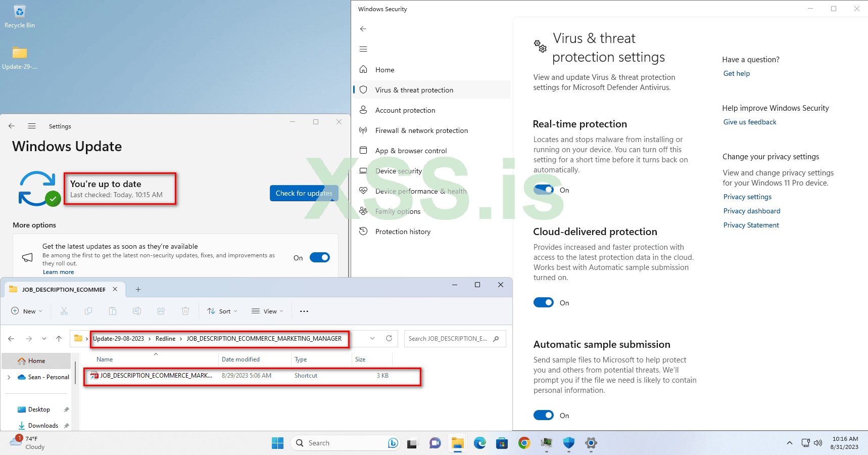Screen dimensions: 868x455
Task: Select Home in File Explorer navigation pane
Action: [x=36, y=361]
